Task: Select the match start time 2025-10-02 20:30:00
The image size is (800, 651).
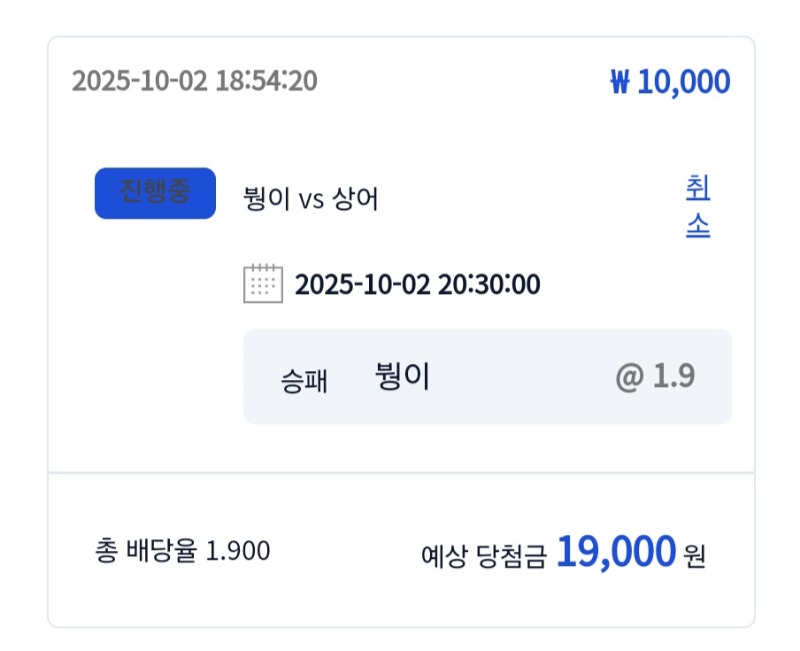Action: (417, 285)
